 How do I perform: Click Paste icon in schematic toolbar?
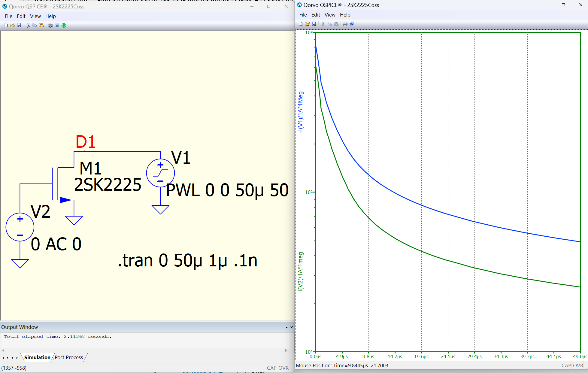(41, 26)
